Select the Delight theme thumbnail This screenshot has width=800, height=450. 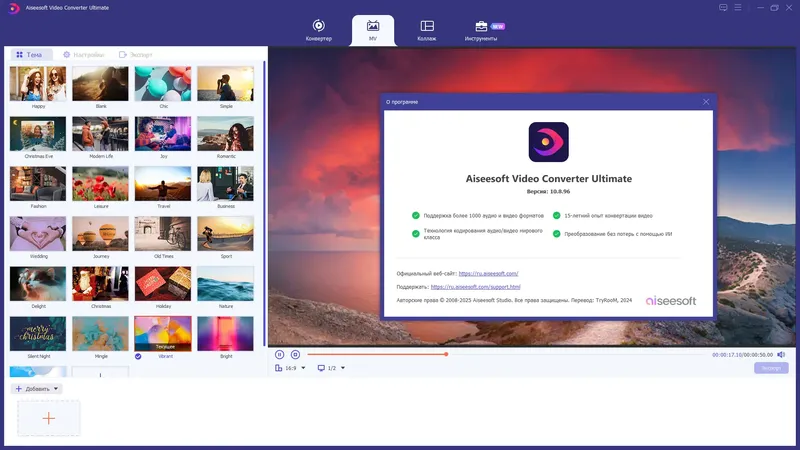pyautogui.click(x=38, y=284)
